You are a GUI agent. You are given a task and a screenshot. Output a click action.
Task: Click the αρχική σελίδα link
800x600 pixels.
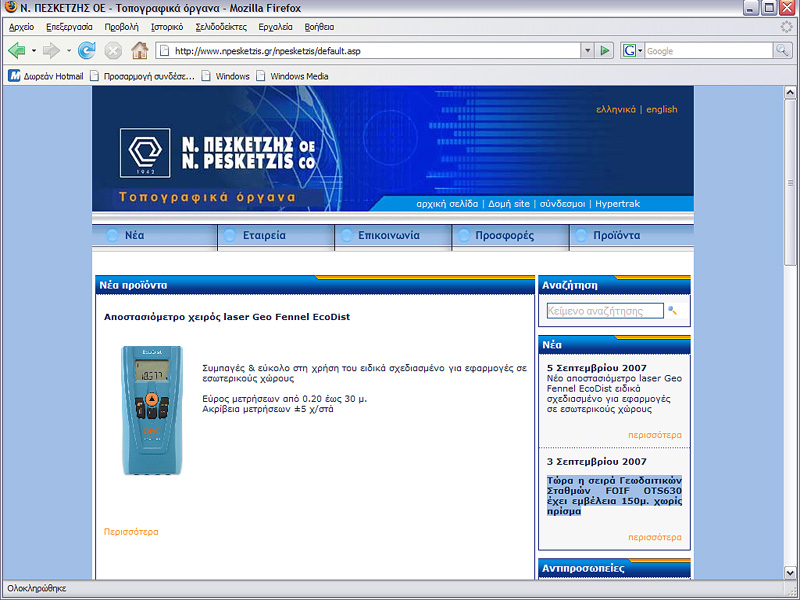(447, 204)
